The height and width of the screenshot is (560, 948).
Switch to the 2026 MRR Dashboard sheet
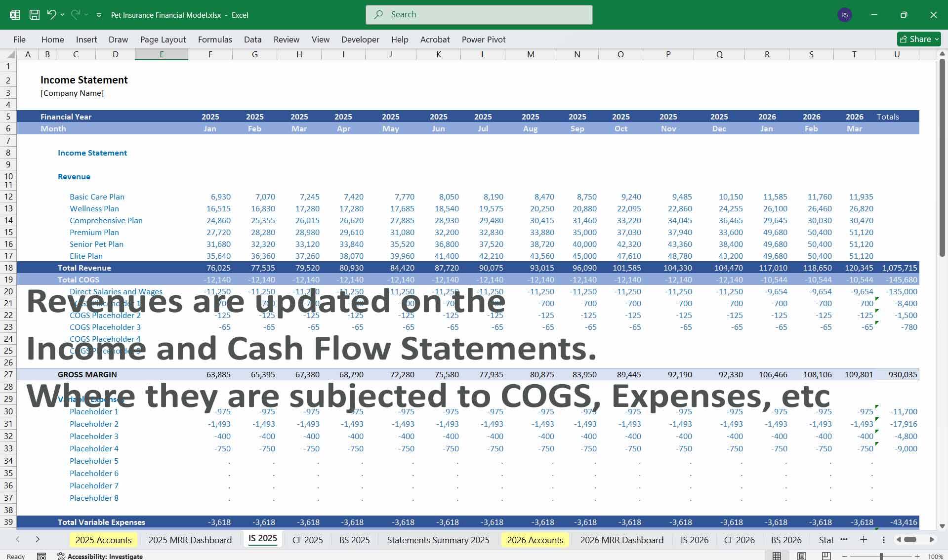[621, 540]
